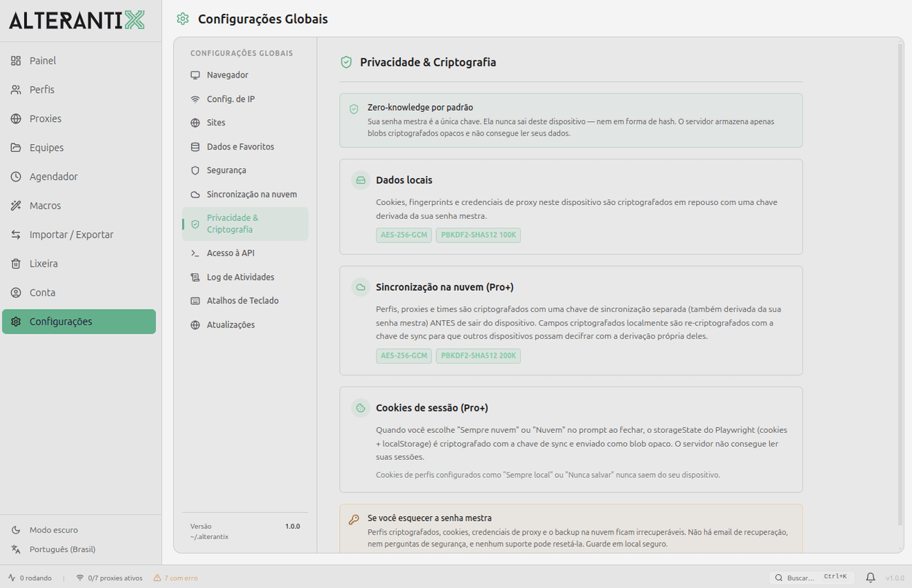Click the Sites globe icon
Screen dimensions: 912x588
pos(195,123)
